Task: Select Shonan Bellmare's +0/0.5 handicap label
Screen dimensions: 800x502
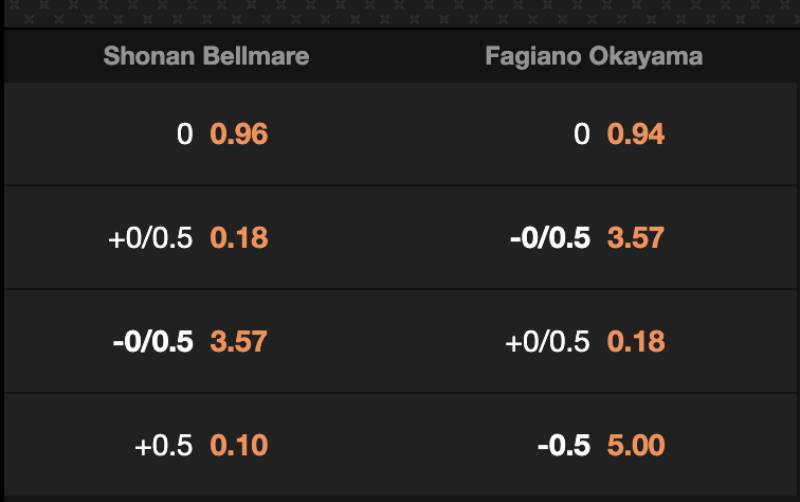Action: [x=150, y=238]
